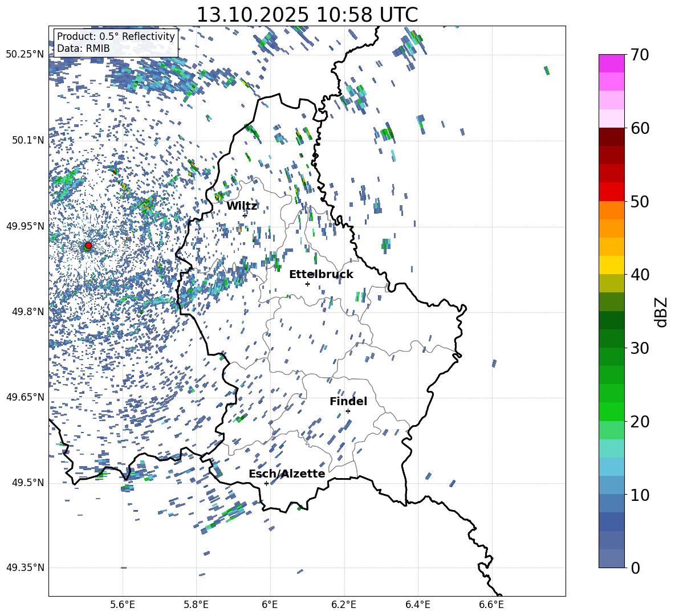
Task: Click the 50 tick on the colorbar
Action: point(640,201)
